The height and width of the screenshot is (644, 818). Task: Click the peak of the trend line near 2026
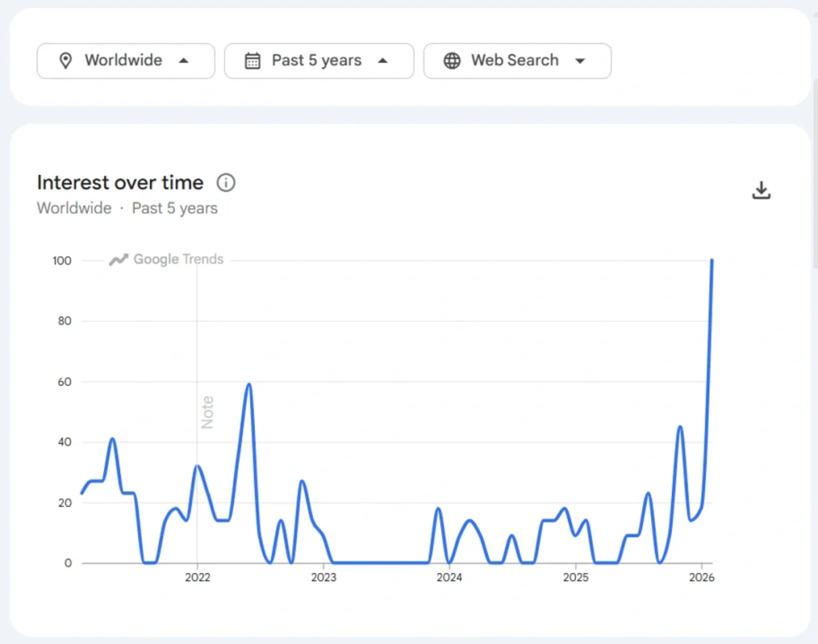click(x=711, y=260)
